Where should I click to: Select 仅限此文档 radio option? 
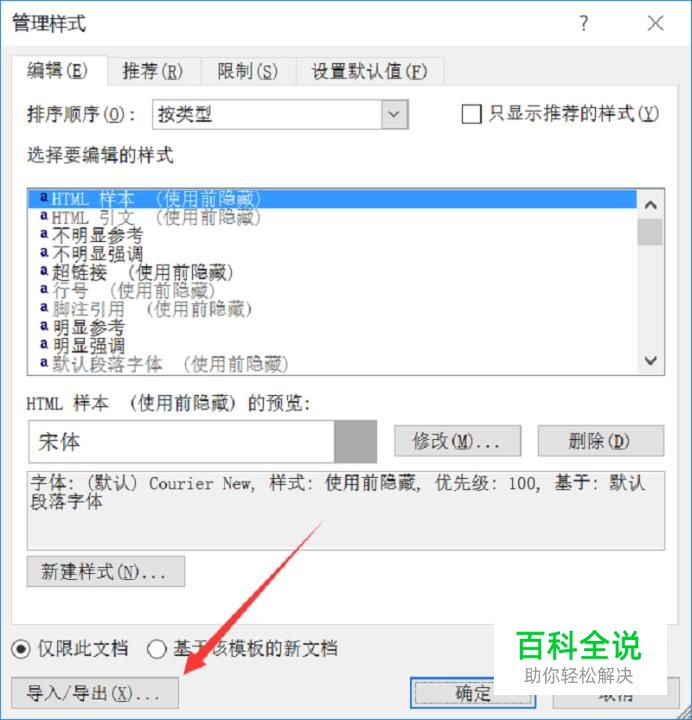pyautogui.click(x=21, y=649)
